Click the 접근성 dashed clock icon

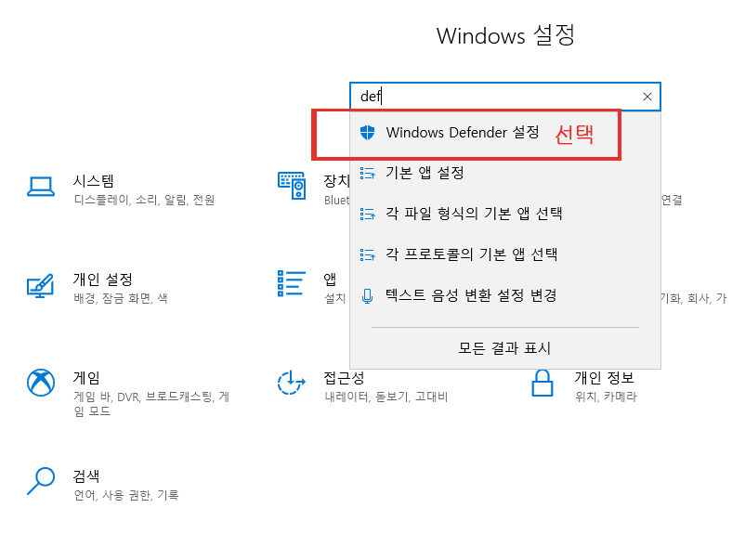(x=292, y=383)
